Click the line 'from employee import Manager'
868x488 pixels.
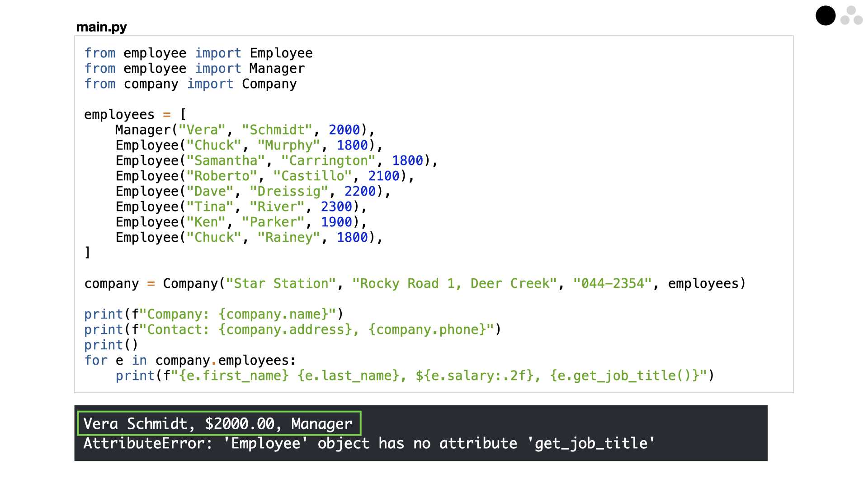(x=194, y=69)
